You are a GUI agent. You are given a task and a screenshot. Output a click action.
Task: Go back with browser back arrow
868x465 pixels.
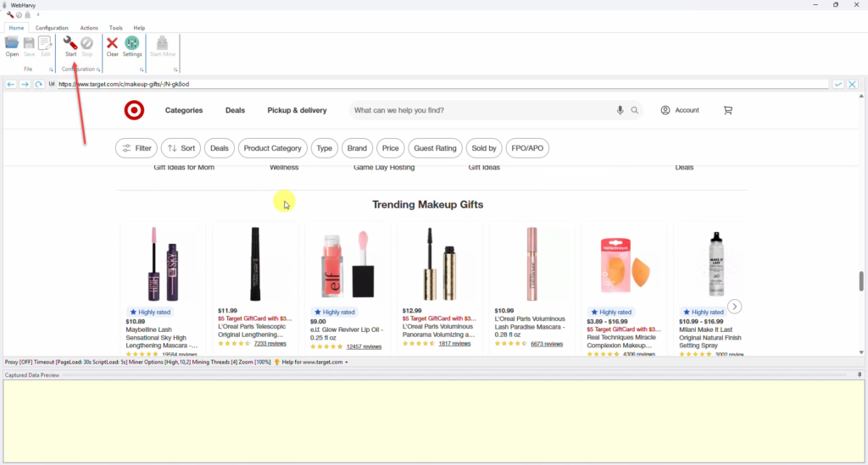10,84
